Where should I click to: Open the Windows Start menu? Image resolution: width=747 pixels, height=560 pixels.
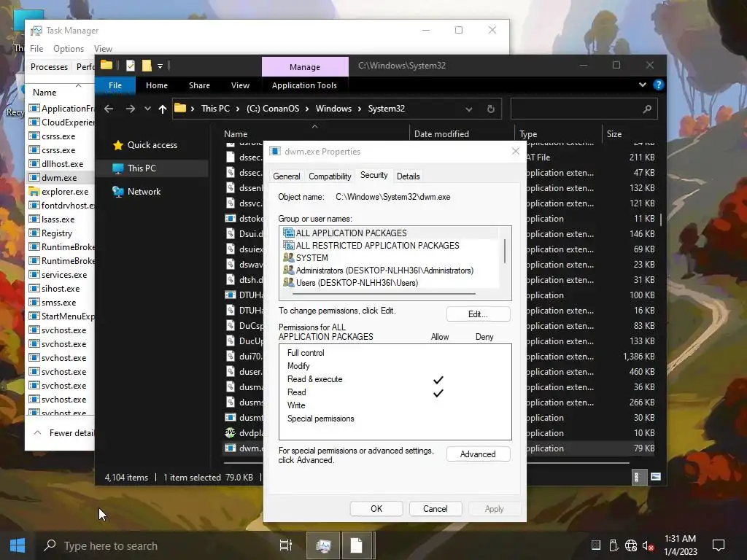tap(18, 545)
